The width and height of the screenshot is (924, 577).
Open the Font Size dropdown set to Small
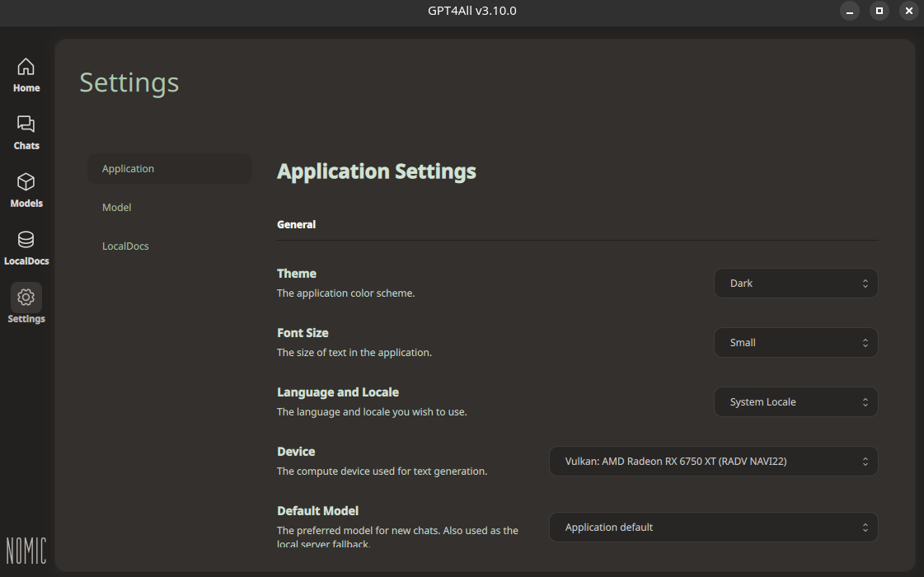(x=796, y=343)
